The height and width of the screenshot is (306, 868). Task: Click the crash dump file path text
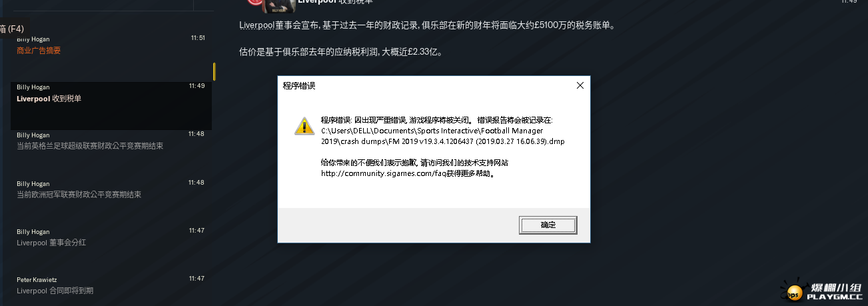tap(443, 136)
